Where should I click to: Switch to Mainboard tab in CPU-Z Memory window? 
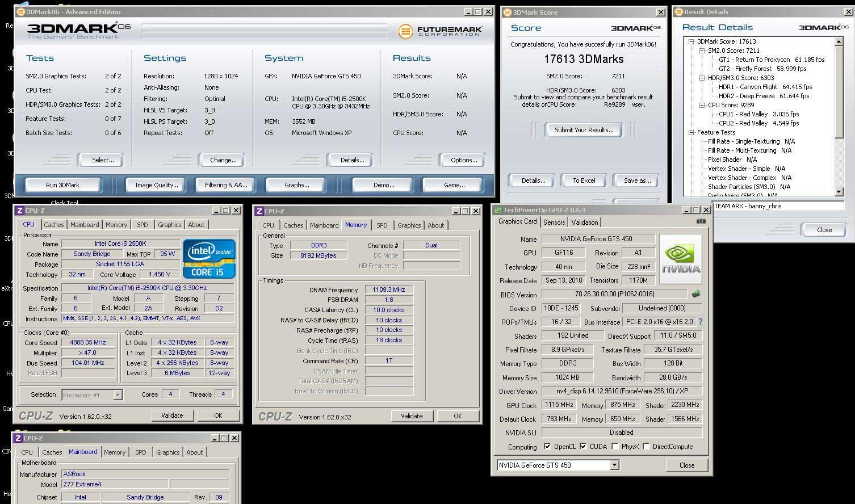tap(324, 225)
